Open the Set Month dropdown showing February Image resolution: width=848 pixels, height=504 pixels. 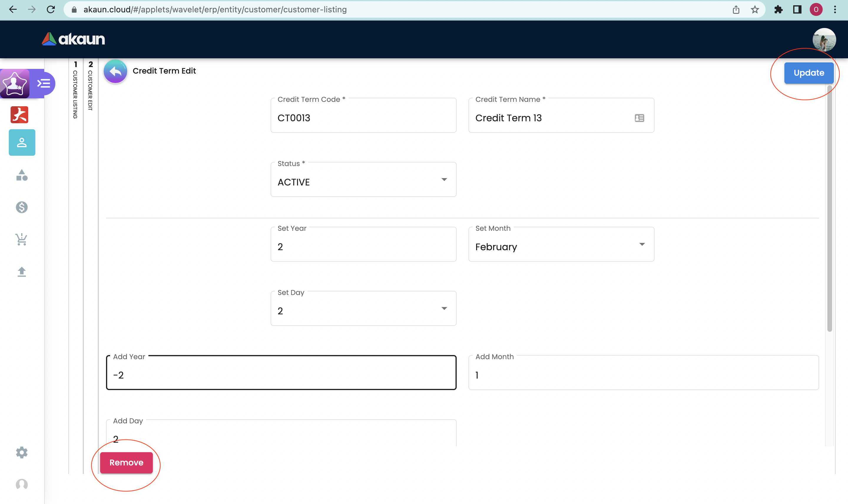point(561,245)
